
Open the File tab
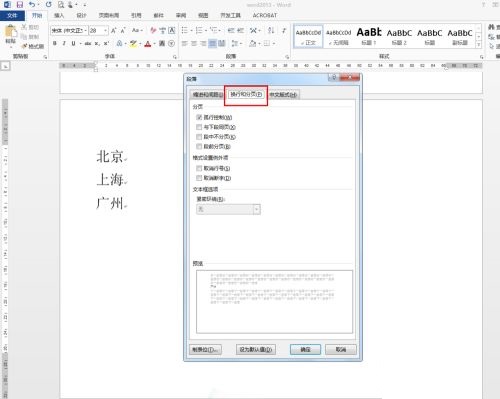click(x=12, y=15)
